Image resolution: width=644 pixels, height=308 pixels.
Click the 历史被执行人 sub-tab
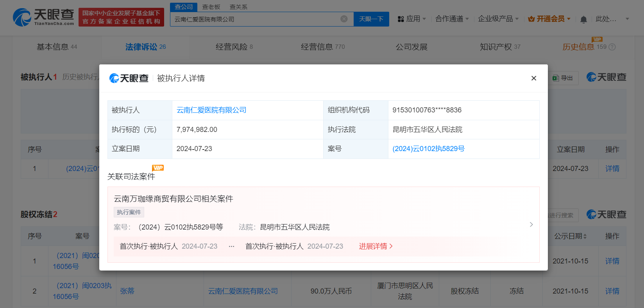tap(80, 77)
